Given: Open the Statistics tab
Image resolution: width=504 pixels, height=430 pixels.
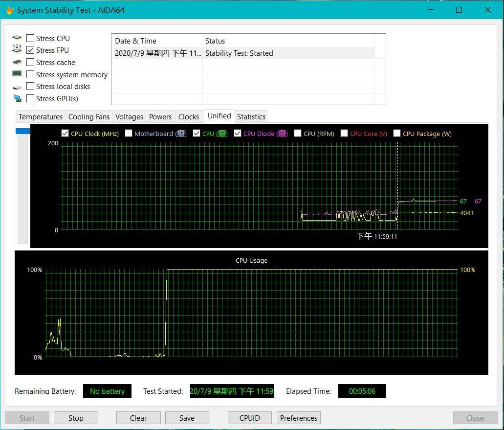Looking at the screenshot, I should (251, 117).
